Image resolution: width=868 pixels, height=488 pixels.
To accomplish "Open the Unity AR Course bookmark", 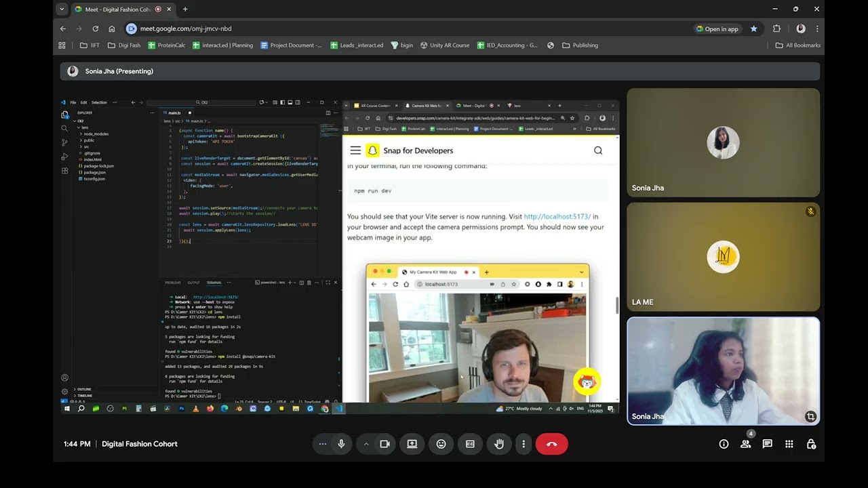I will 445,45.
